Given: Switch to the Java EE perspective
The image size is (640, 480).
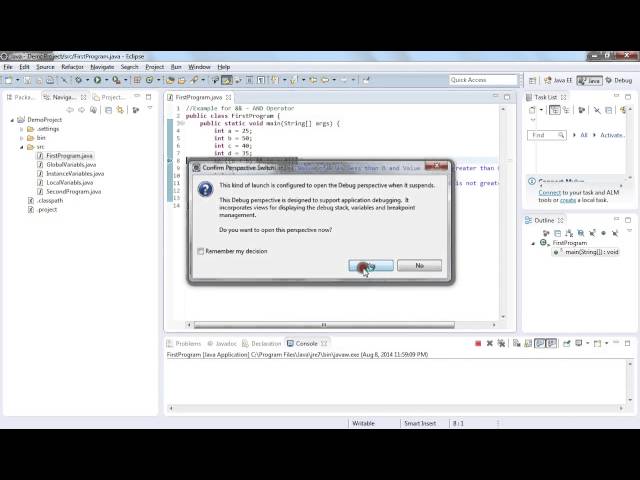Looking at the screenshot, I should click(558, 80).
